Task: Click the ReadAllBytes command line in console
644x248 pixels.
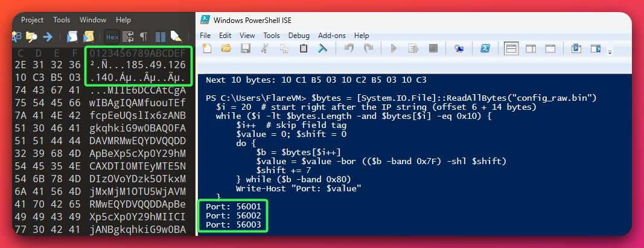Action: (x=401, y=98)
